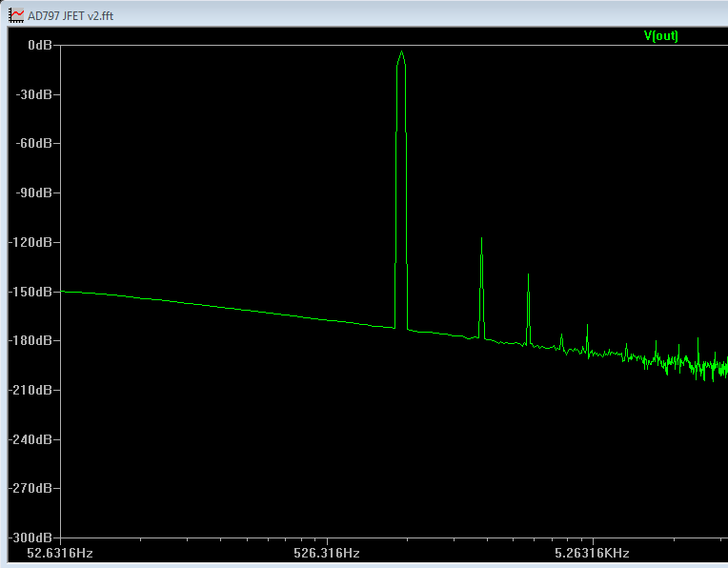Click the -180dB axis label
728x568 pixels.
(x=30, y=340)
